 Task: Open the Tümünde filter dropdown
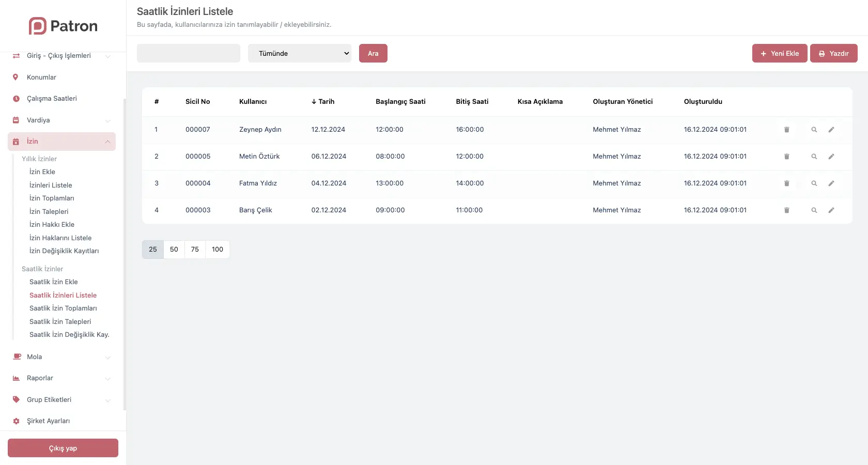point(300,53)
